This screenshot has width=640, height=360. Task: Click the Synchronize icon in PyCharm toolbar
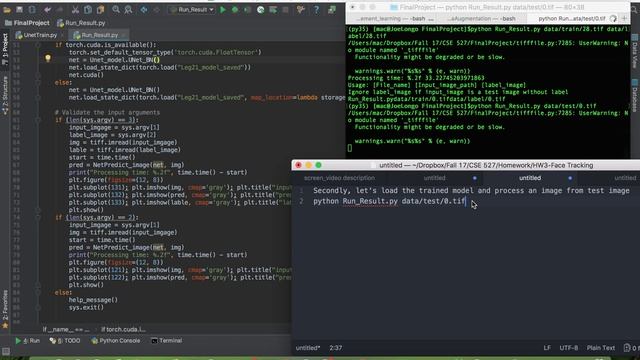32,9
